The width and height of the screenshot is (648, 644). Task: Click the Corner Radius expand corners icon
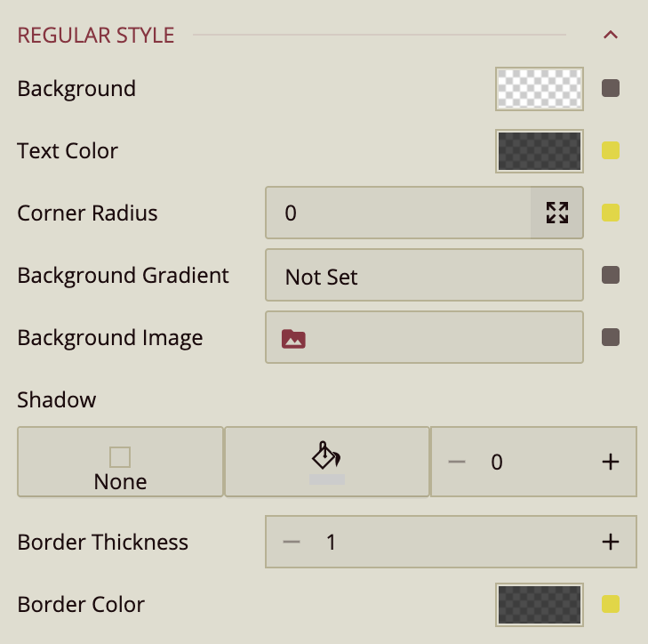pos(557,213)
